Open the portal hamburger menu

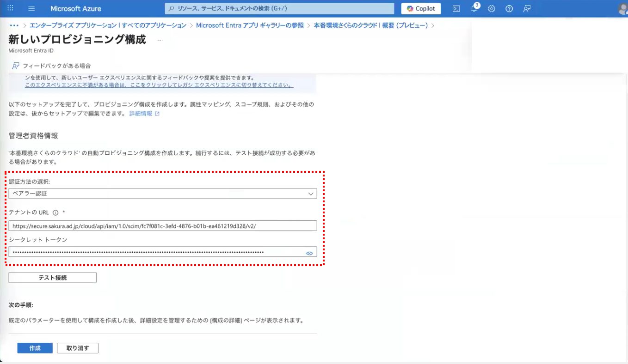[31, 8]
